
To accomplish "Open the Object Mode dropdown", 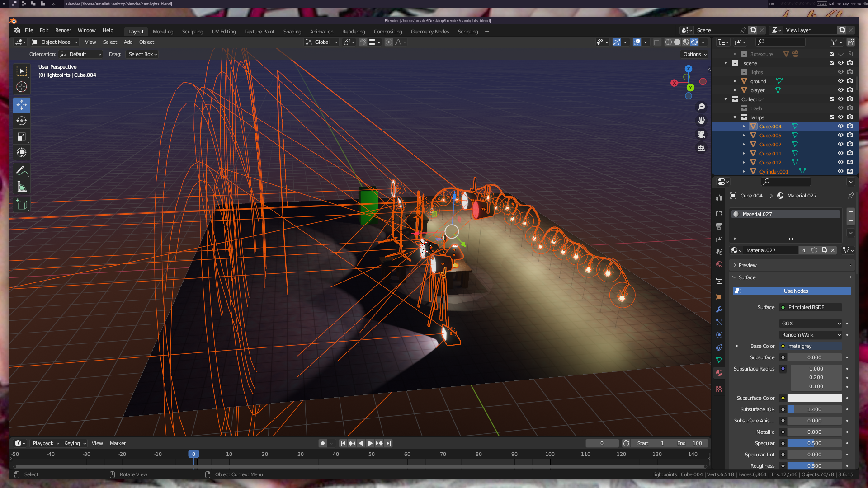I will [x=55, y=42].
